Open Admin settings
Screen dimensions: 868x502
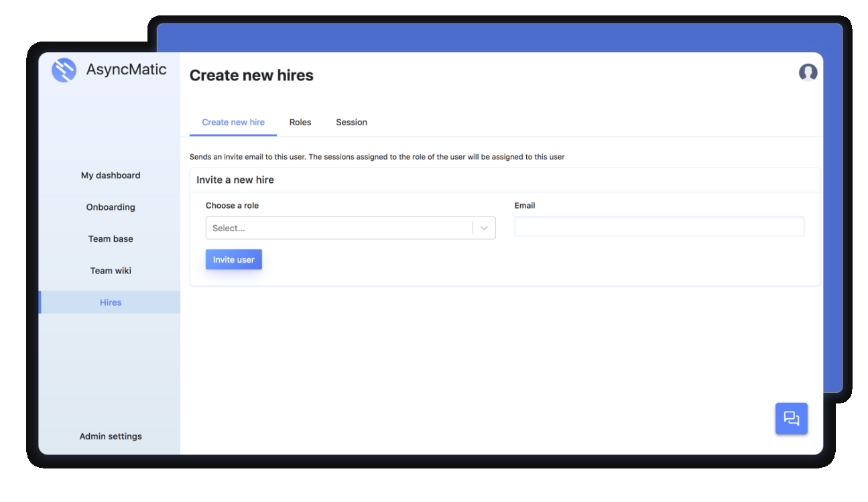111,436
